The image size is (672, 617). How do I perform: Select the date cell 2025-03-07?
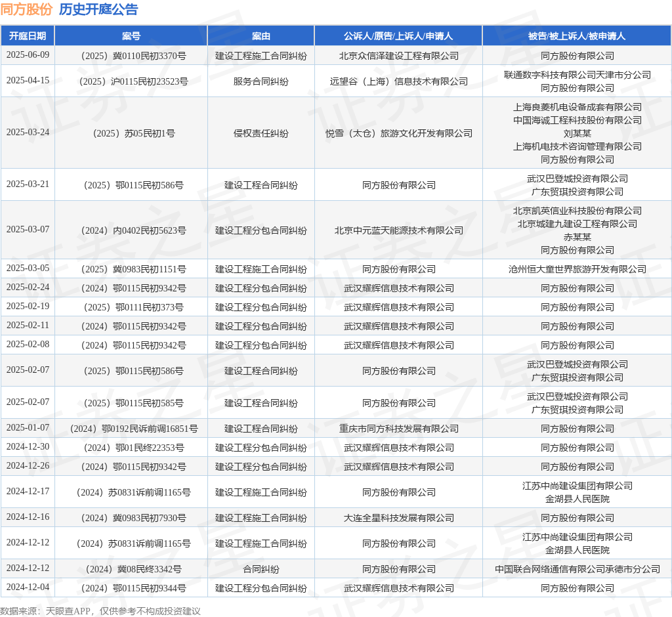coord(28,230)
